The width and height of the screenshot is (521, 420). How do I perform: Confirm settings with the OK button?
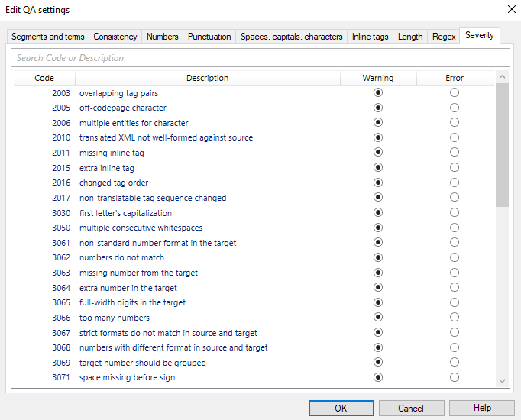click(x=341, y=408)
